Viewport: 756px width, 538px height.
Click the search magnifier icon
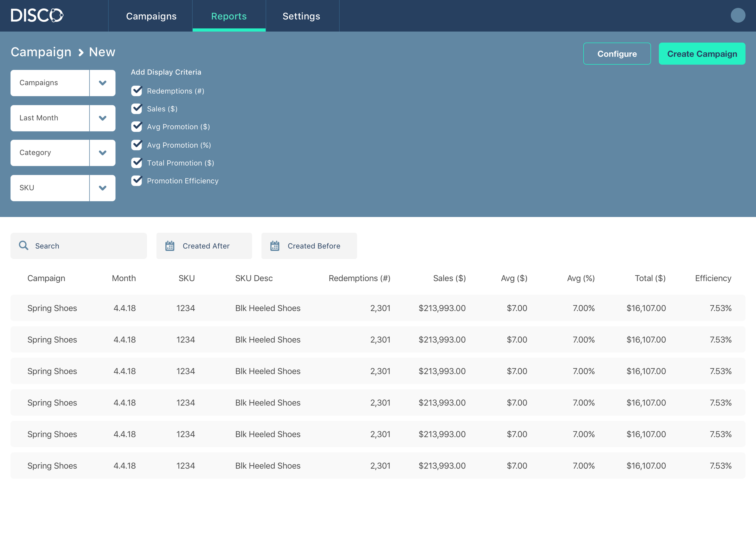click(x=24, y=245)
